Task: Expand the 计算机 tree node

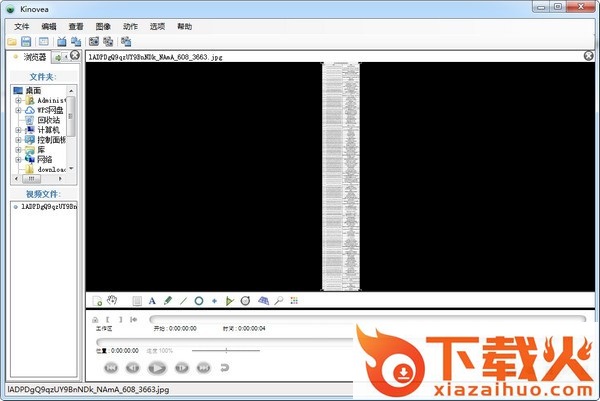Action: pos(18,130)
